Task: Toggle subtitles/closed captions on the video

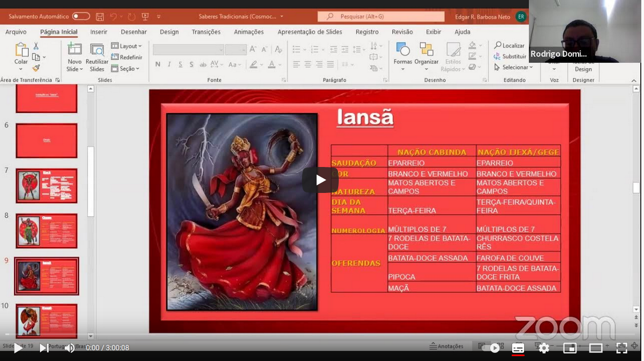Action: click(x=518, y=348)
